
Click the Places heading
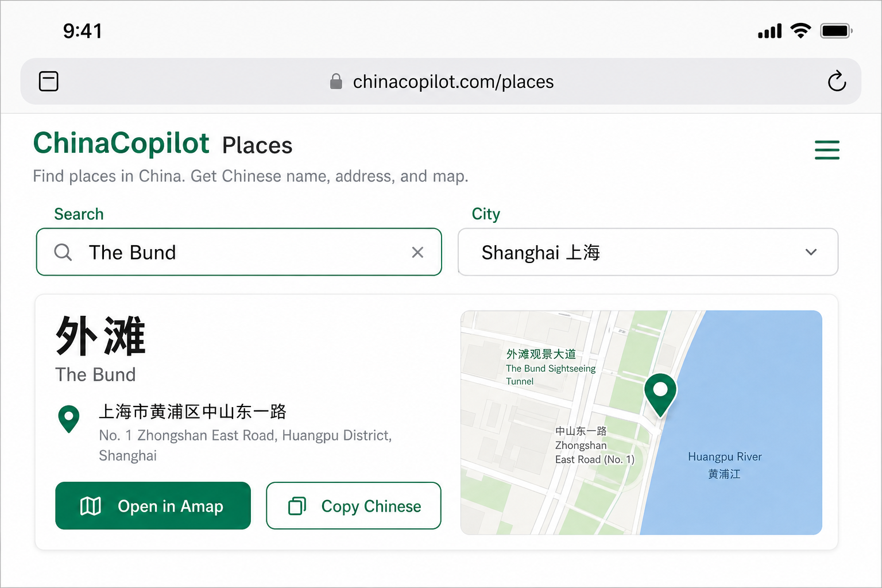click(257, 146)
